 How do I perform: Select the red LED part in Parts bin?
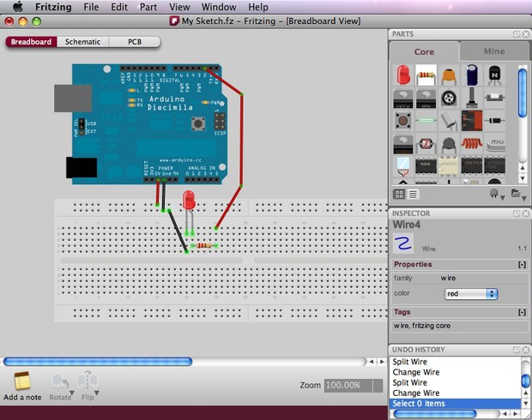(403, 75)
